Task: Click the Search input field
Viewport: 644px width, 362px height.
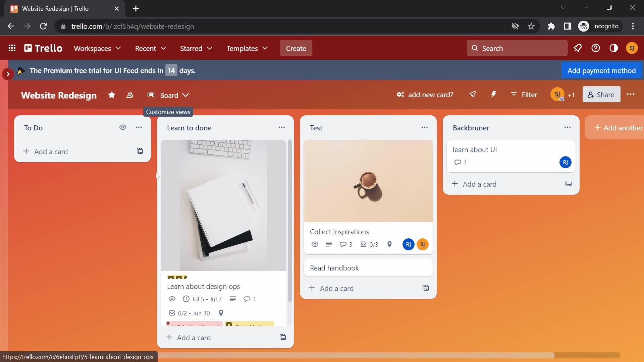Action: (x=517, y=48)
